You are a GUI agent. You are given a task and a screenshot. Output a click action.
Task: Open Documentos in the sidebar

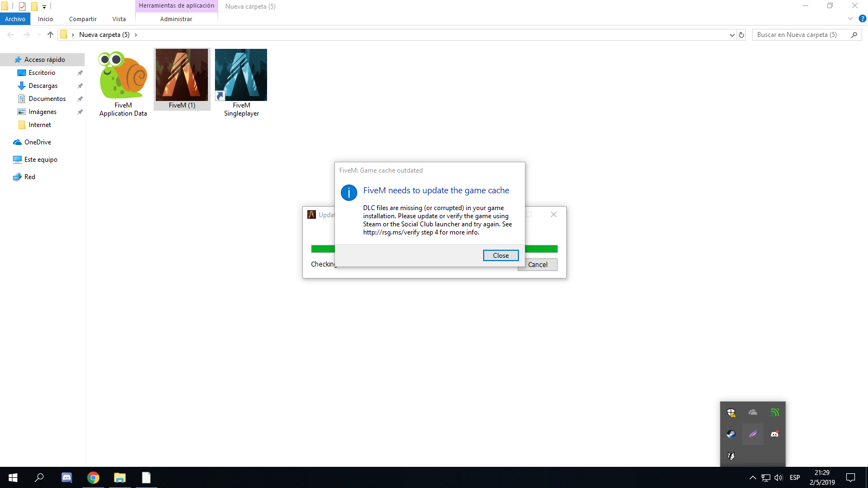(47, 99)
